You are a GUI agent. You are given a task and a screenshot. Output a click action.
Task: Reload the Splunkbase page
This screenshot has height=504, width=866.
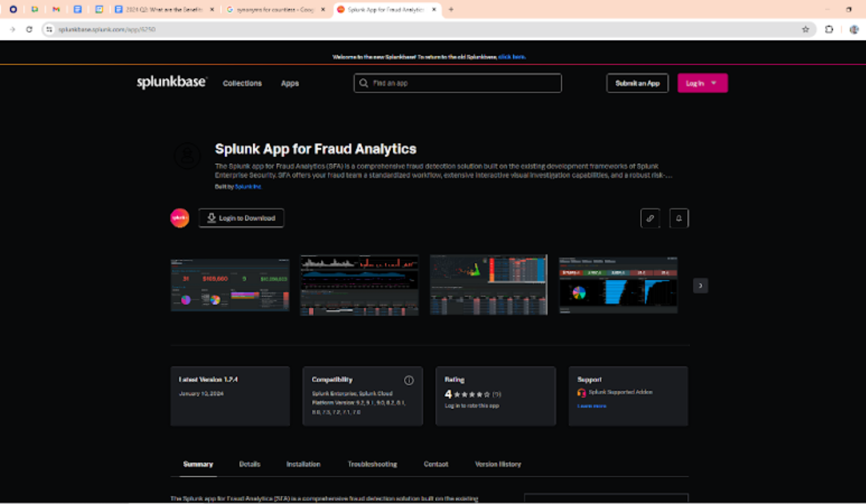pyautogui.click(x=29, y=28)
